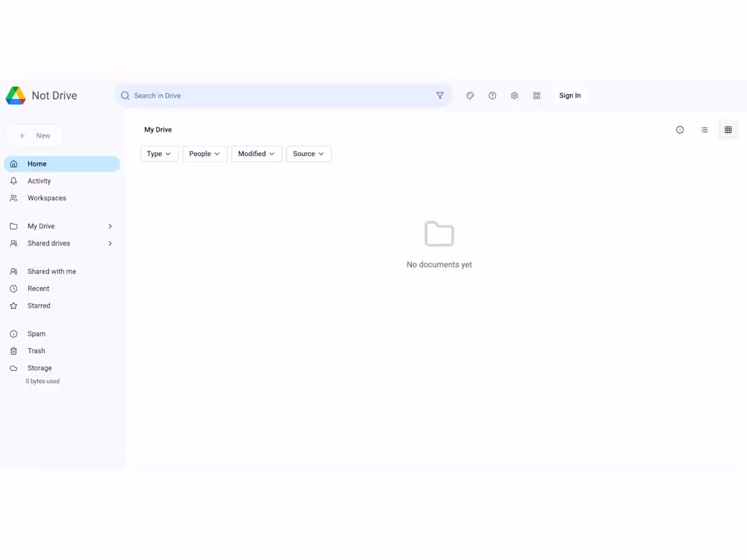Image resolution: width=747 pixels, height=560 pixels.
Task: Click the New button
Action: tap(34, 136)
